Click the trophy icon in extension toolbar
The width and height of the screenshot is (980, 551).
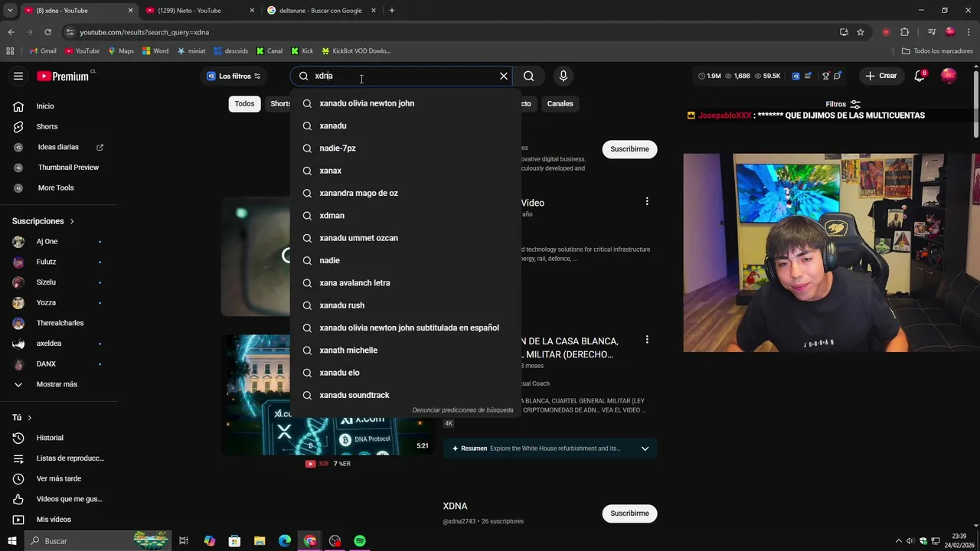click(x=825, y=76)
